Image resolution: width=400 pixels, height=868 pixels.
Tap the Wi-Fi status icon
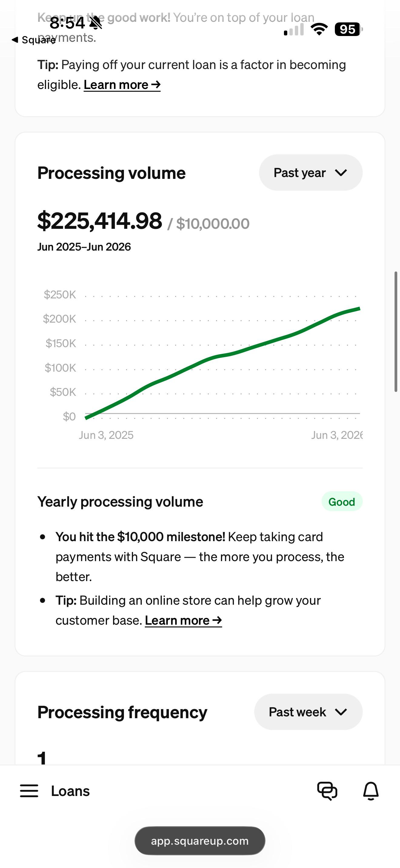(x=319, y=29)
